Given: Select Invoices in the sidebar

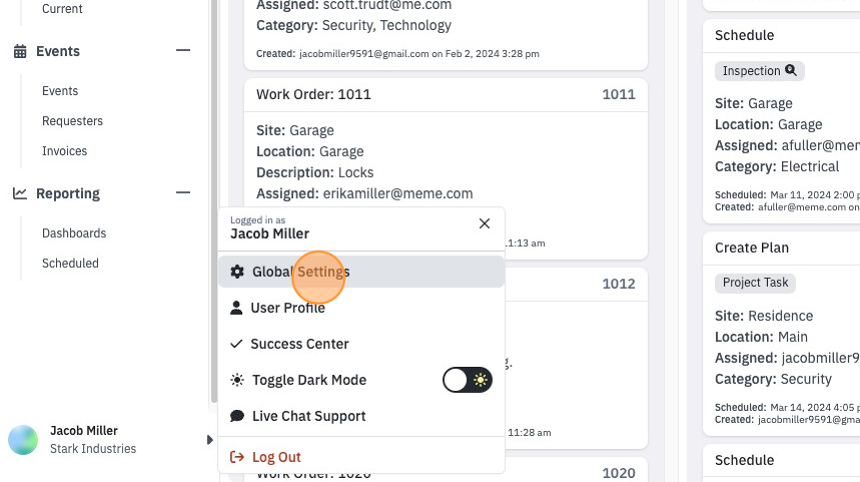Looking at the screenshot, I should (x=65, y=151).
